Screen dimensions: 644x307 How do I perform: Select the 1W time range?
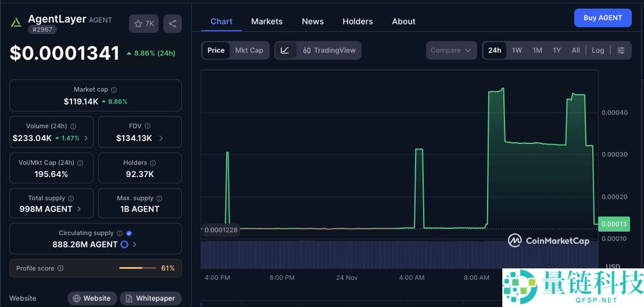pos(516,50)
